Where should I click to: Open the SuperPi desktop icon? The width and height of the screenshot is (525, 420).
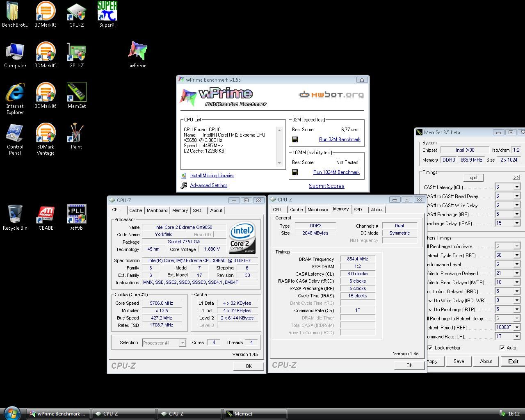click(107, 11)
